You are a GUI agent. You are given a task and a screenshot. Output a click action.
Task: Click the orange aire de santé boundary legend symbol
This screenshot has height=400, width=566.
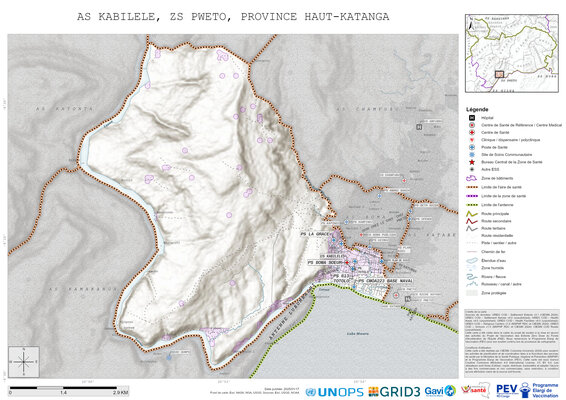pyautogui.click(x=472, y=187)
